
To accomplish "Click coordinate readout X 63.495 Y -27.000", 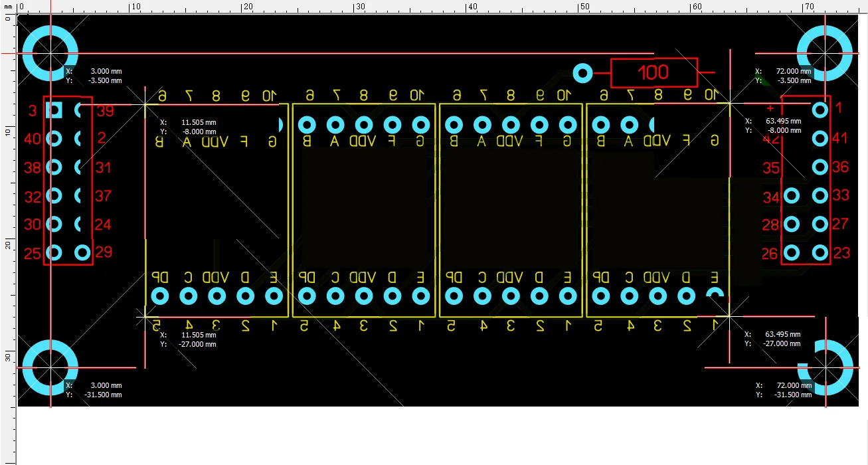I will [773, 339].
